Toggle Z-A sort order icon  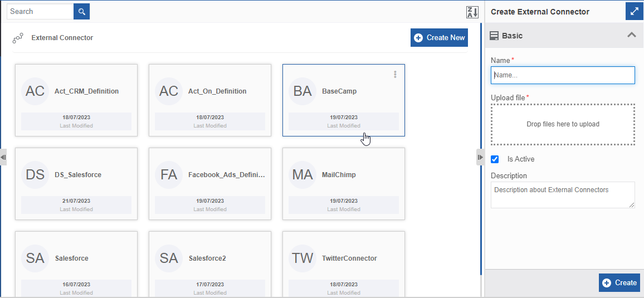point(472,12)
